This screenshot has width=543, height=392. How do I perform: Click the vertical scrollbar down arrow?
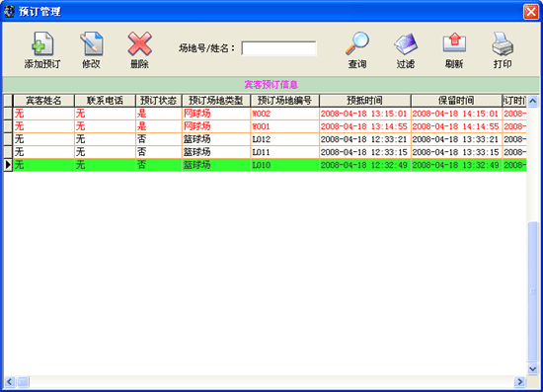tap(532, 369)
